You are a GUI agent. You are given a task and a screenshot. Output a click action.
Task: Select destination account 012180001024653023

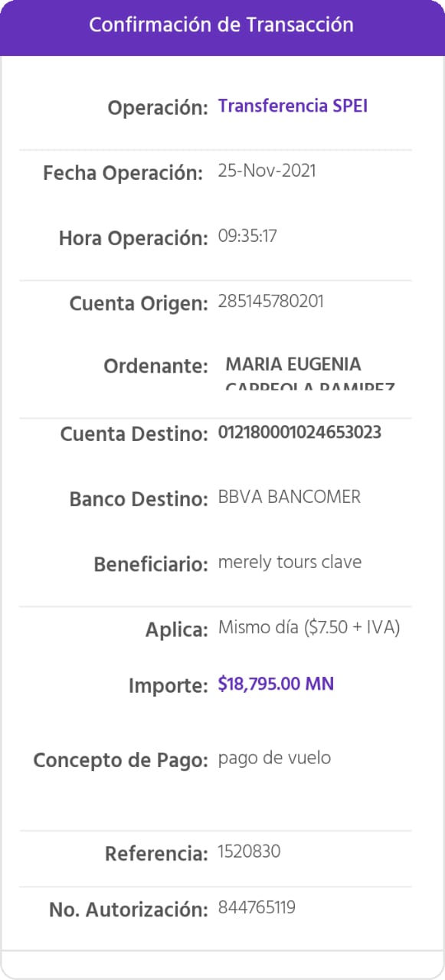pos(300,433)
